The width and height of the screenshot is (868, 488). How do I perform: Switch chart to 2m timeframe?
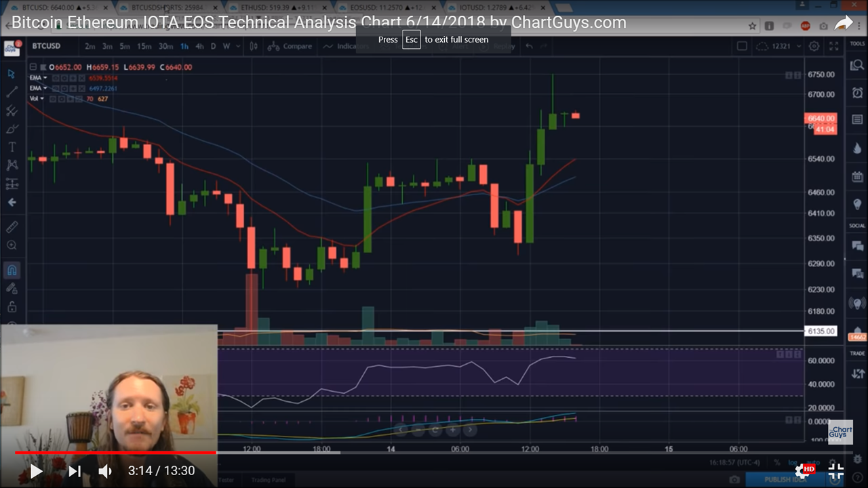click(90, 46)
